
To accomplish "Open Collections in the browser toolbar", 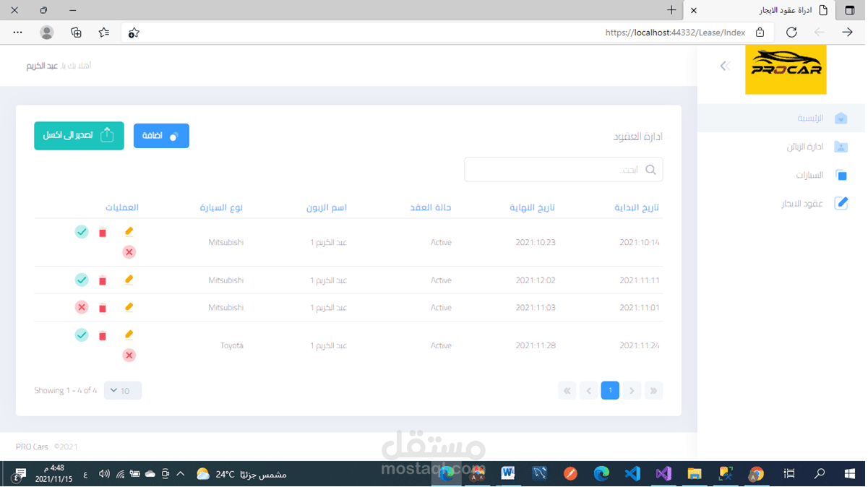I will pos(76,33).
